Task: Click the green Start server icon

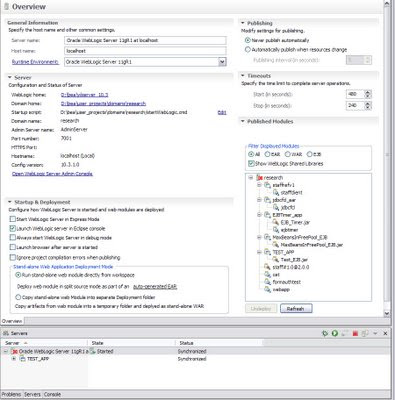Action: (335, 333)
